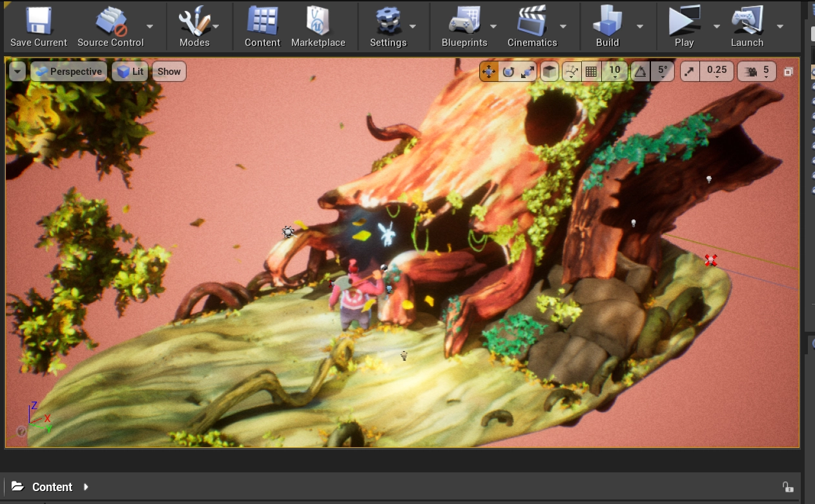The image size is (815, 504).
Task: Open rotation snap 5° dropdown
Action: 663,72
